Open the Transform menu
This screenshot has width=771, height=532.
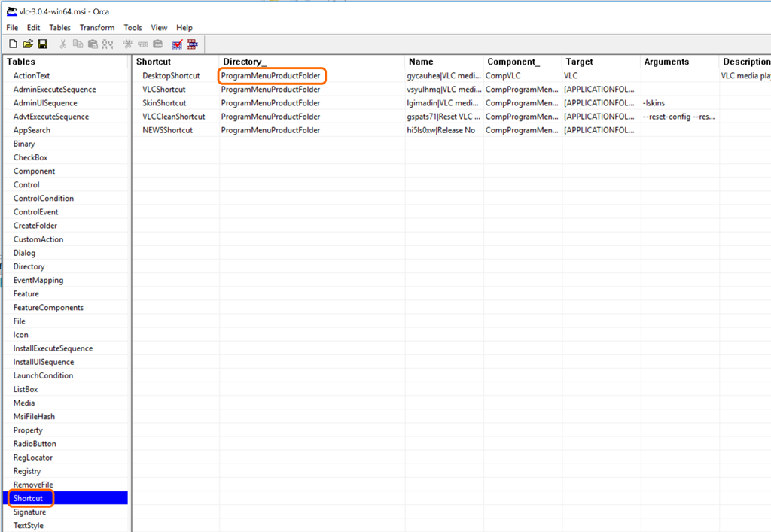[97, 28]
